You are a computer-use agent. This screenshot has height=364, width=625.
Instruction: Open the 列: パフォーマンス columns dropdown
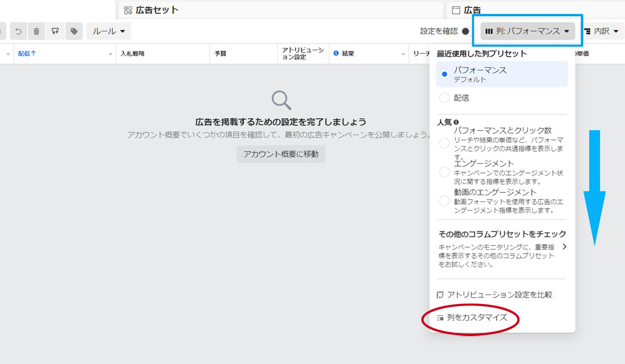point(527,31)
